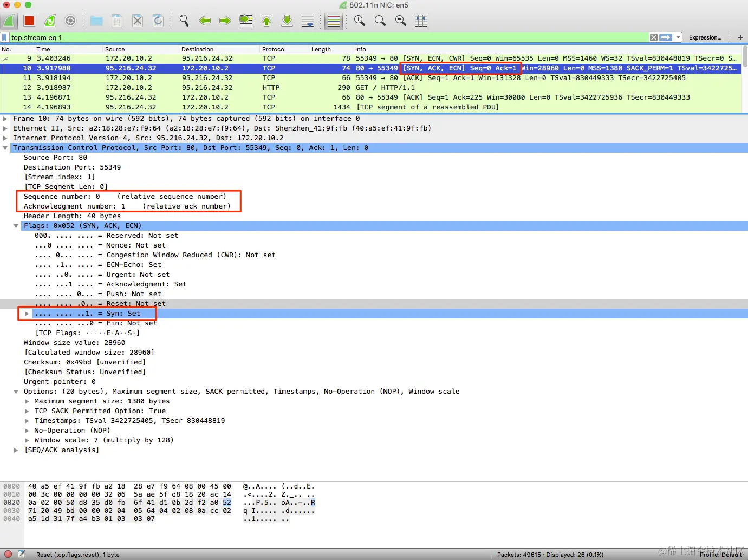Sort packets by Time column
Screen dimensions: 748x560
(69, 49)
